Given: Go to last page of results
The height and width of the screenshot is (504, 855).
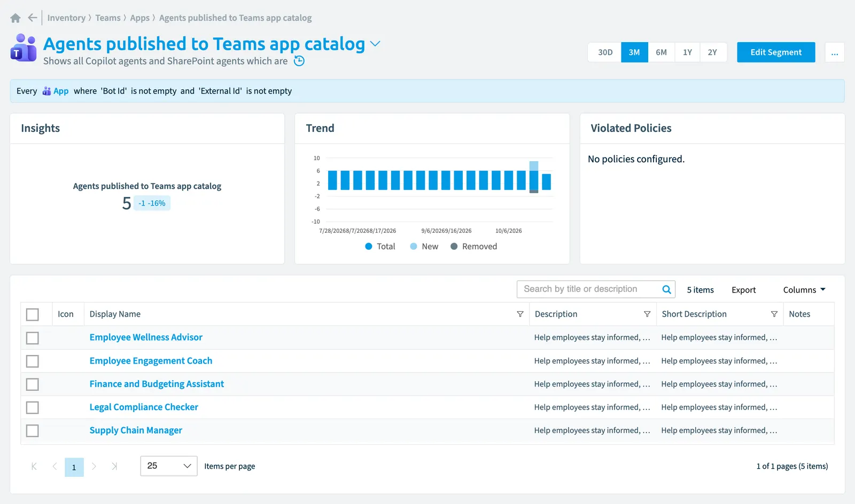Looking at the screenshot, I should pyautogui.click(x=114, y=467).
